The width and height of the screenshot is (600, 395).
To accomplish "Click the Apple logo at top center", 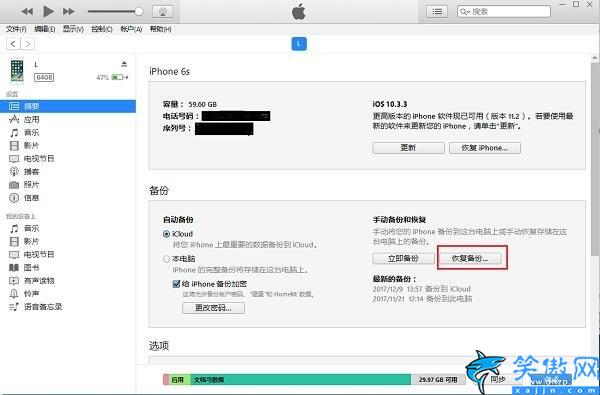I will click(299, 11).
